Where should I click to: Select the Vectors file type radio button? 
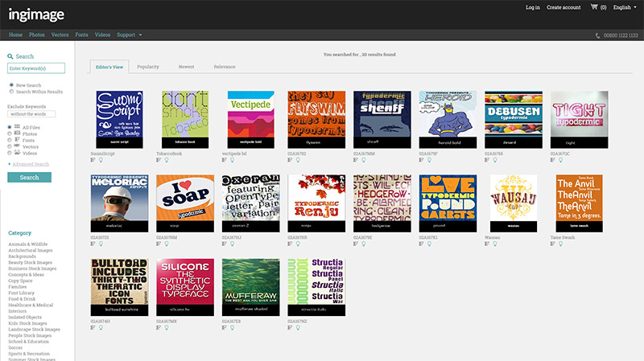click(10, 146)
